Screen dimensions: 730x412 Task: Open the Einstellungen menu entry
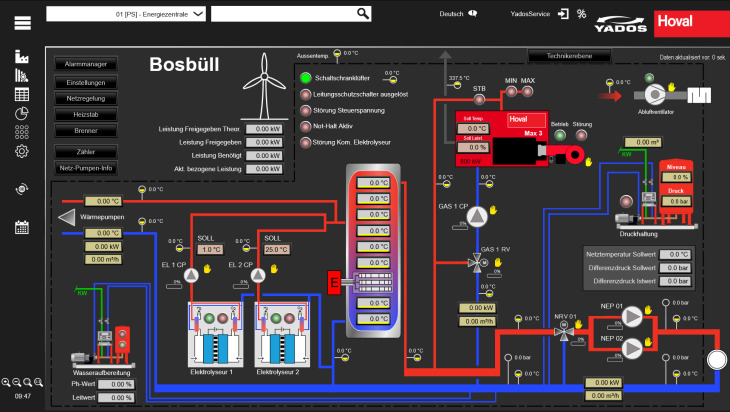tap(86, 81)
